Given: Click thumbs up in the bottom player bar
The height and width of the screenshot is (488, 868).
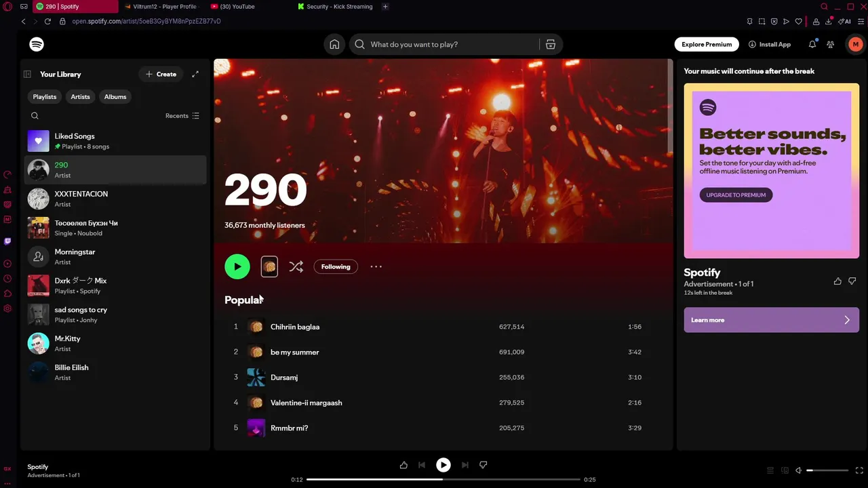Looking at the screenshot, I should (x=403, y=465).
